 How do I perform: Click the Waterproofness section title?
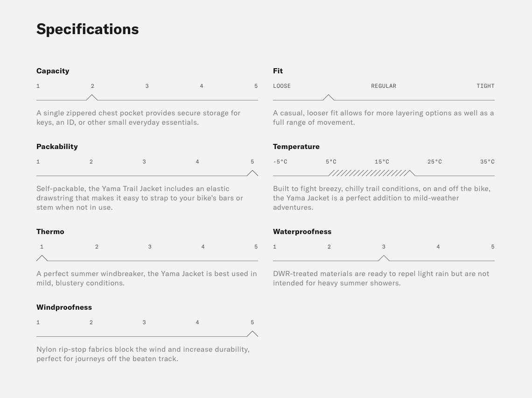pos(302,232)
